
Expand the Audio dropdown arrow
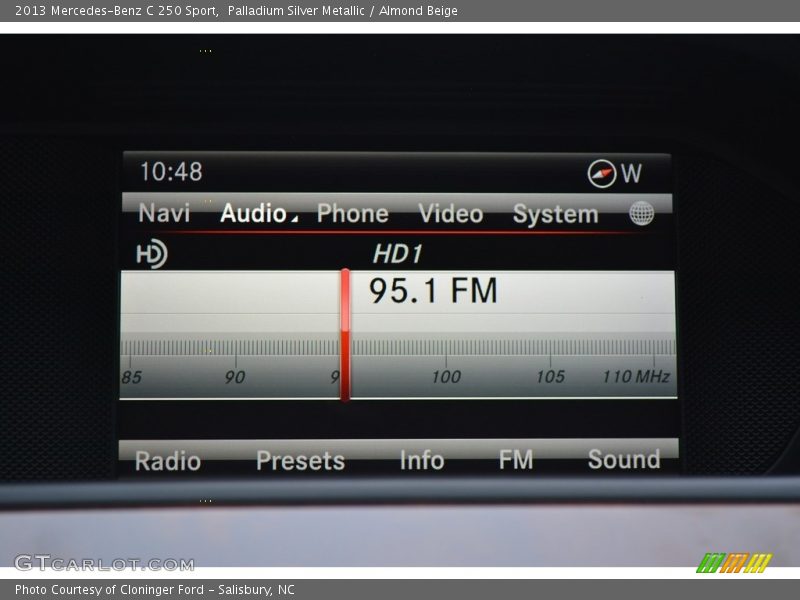[x=294, y=218]
